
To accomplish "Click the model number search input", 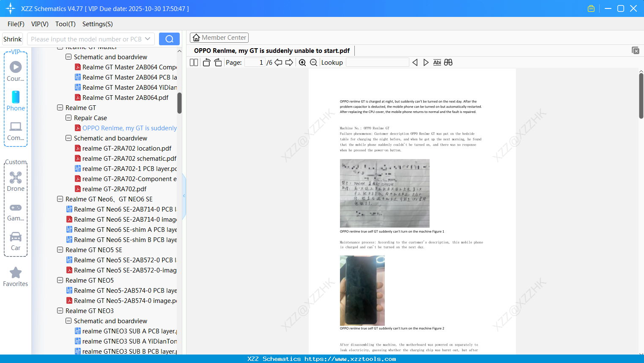I will 86,39.
